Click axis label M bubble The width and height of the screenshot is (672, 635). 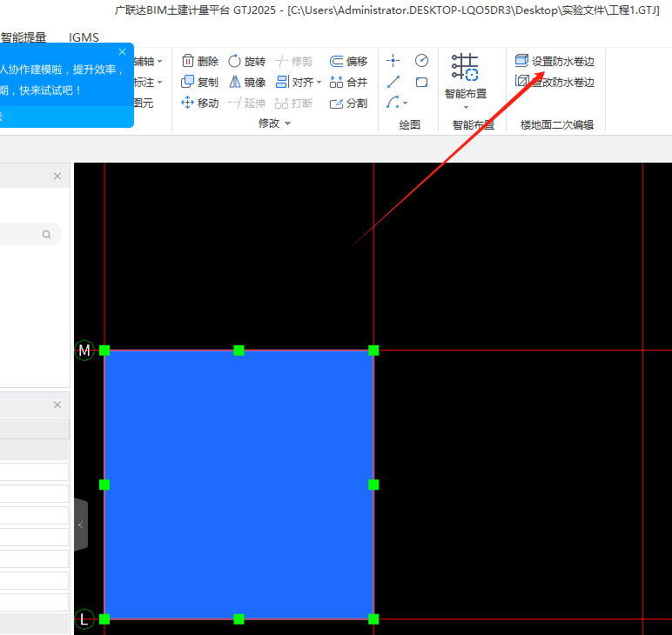click(x=84, y=351)
